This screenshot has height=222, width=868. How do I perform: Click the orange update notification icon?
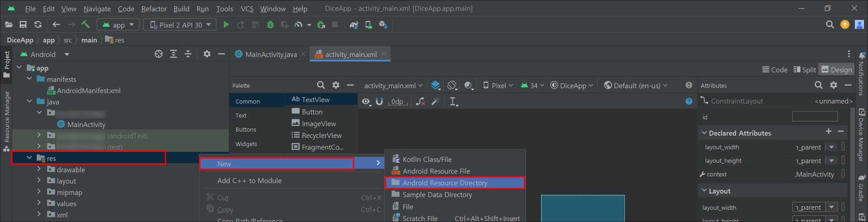(844, 24)
